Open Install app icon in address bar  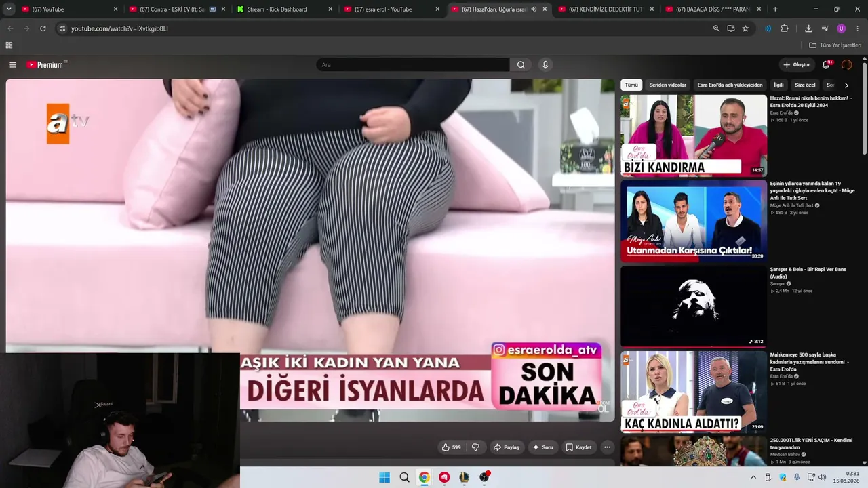coord(731,28)
